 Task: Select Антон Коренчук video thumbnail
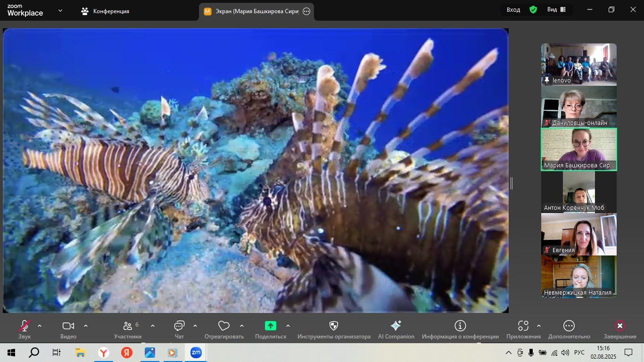578,192
